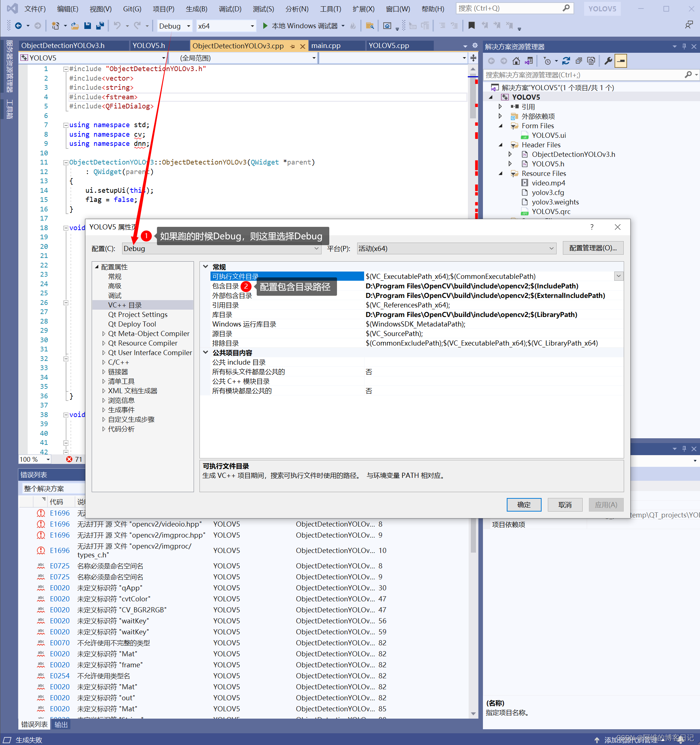The image size is (700, 745).
Task: Toggle auto-hide pin on Solution Explorer
Action: pos(684,46)
